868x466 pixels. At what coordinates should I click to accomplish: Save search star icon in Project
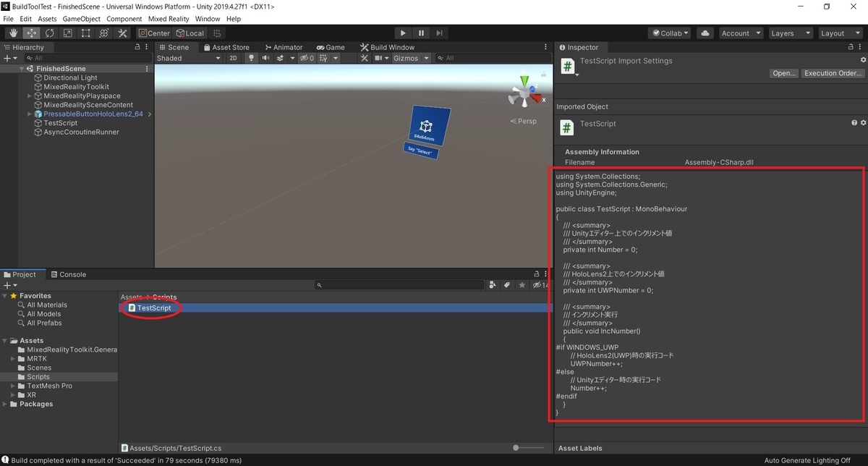pyautogui.click(x=521, y=285)
